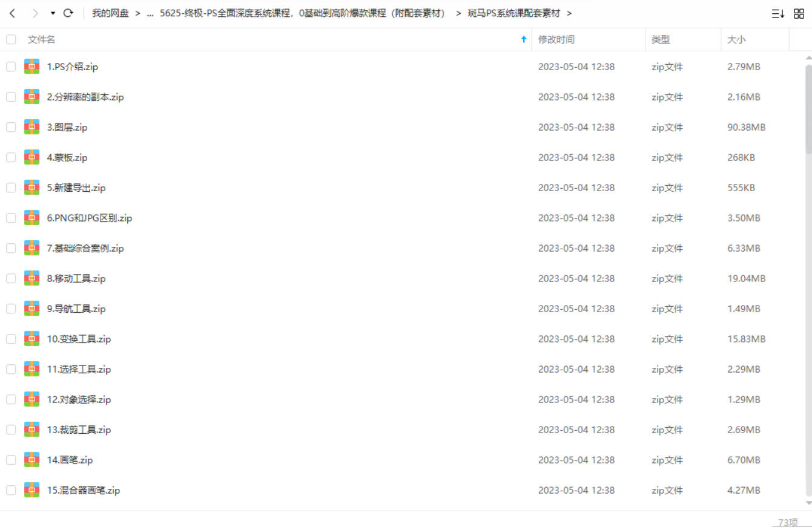Navigate to 我的网盘 breadcrumb
Image resolution: width=812 pixels, height=527 pixels.
point(110,13)
